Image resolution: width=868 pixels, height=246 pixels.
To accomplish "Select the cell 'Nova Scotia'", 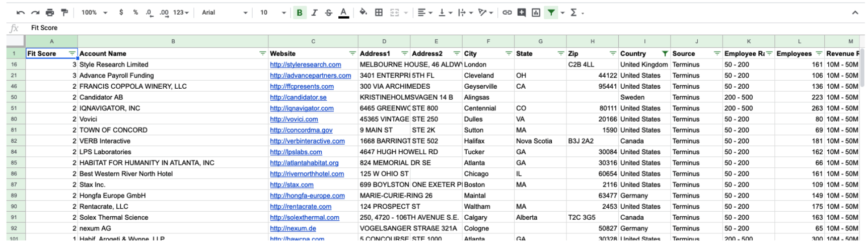I will (540, 141).
